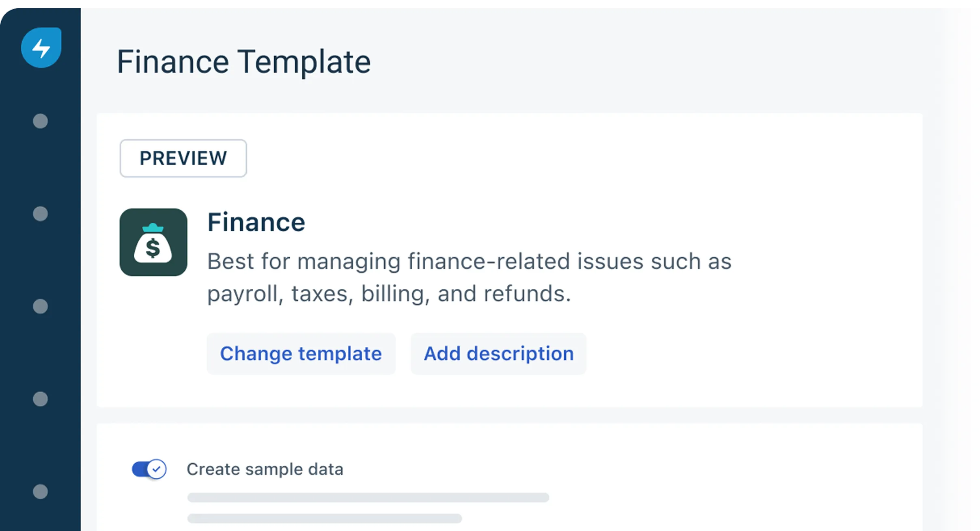
Task: Click the Finance money bag icon
Action: pyautogui.click(x=153, y=242)
